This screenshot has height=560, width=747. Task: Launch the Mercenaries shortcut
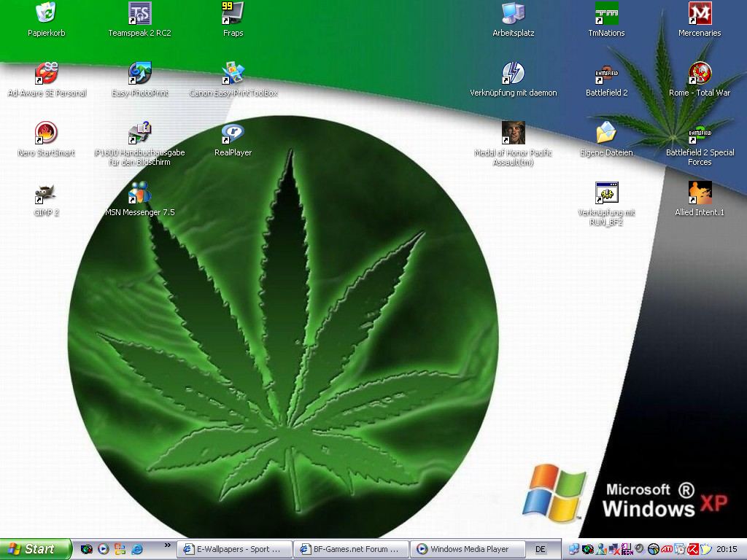pos(700,20)
